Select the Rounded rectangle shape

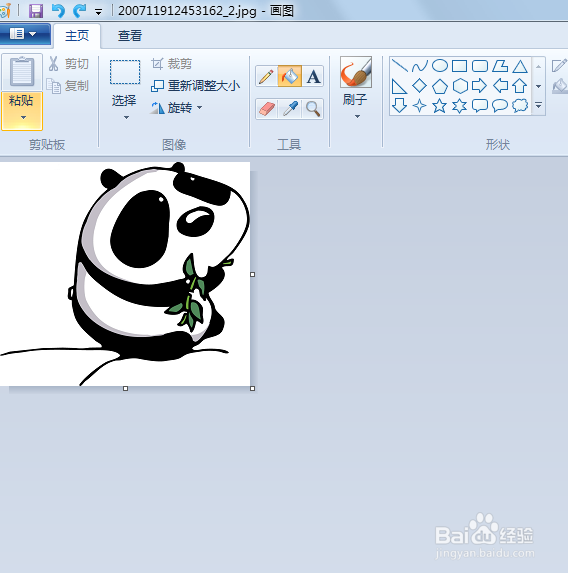[x=480, y=66]
